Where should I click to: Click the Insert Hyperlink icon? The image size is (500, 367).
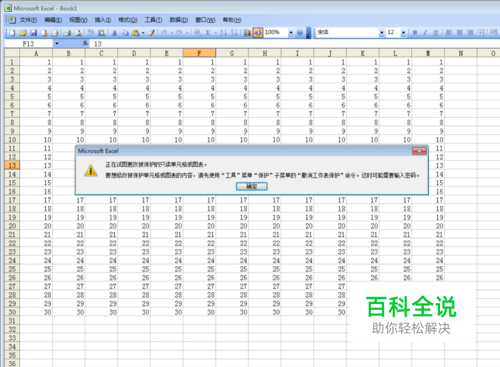click(198, 33)
